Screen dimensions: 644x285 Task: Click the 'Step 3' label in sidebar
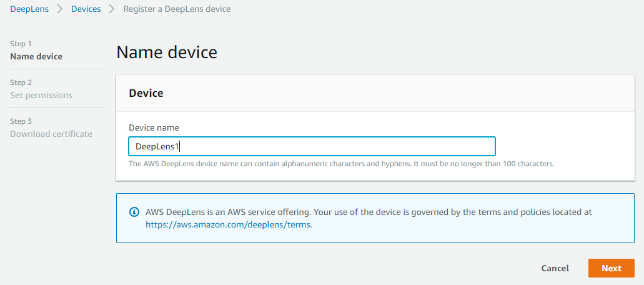coord(21,121)
